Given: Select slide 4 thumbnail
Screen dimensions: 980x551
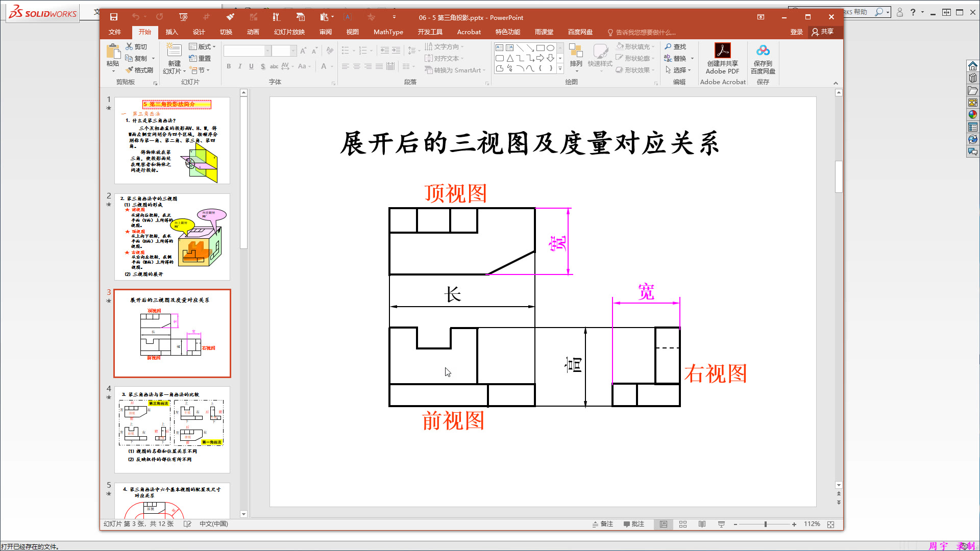Looking at the screenshot, I should (172, 430).
